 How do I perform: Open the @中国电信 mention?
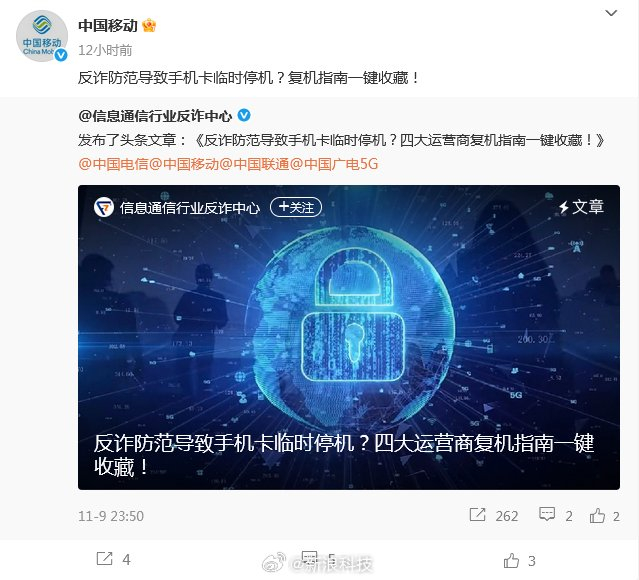tap(113, 164)
